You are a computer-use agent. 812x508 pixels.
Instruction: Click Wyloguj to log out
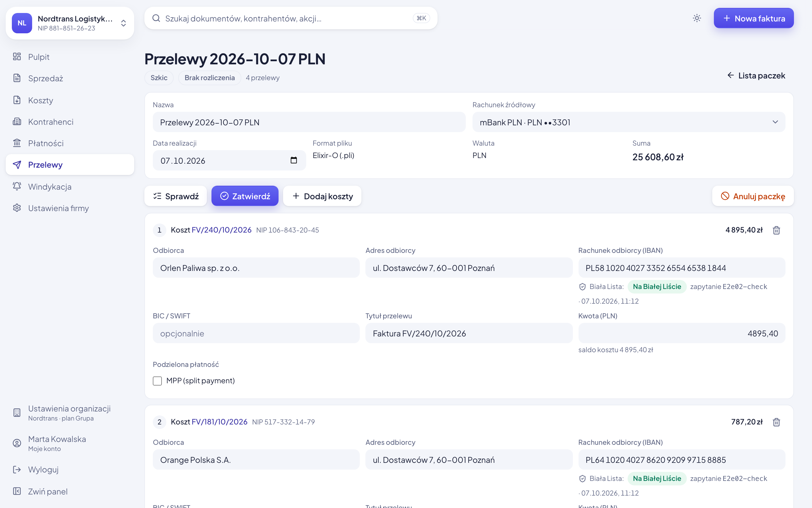[x=70, y=469]
